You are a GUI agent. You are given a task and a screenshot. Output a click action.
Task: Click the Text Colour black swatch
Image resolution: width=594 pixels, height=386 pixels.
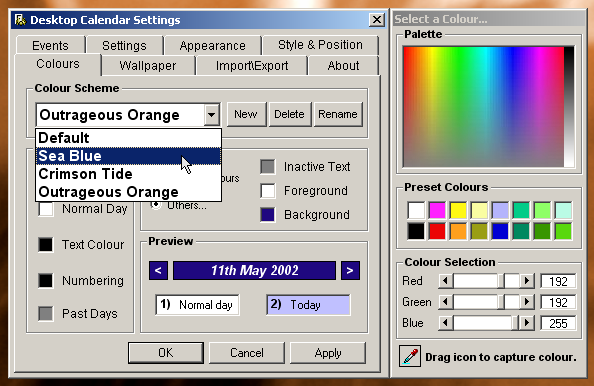click(x=46, y=244)
